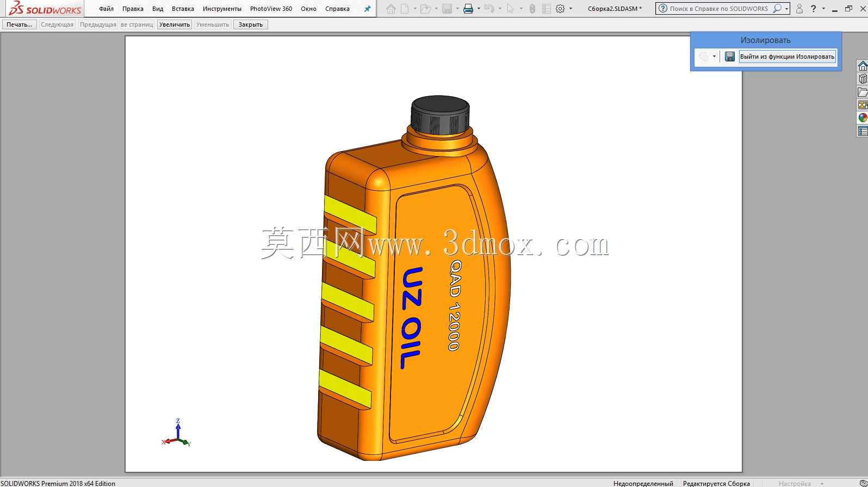Screen dimensions: 868x487
Task: Expand the New document dropdown arrow
Action: point(415,9)
